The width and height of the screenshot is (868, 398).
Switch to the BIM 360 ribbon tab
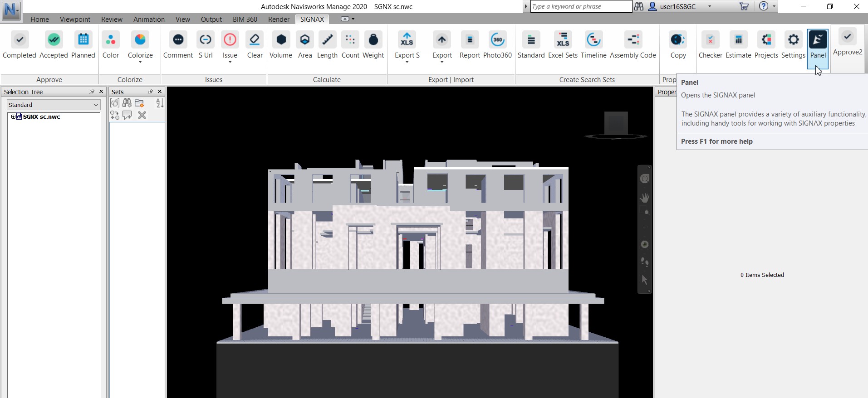point(245,19)
